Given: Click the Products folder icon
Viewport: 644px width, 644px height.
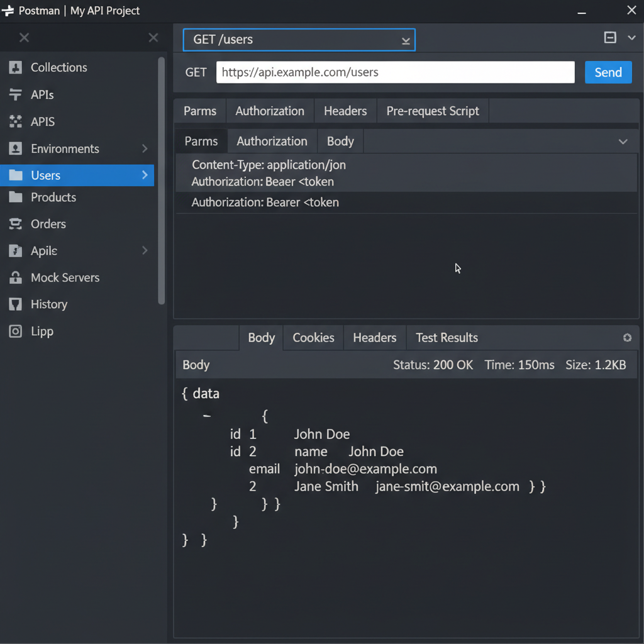Looking at the screenshot, I should (16, 197).
